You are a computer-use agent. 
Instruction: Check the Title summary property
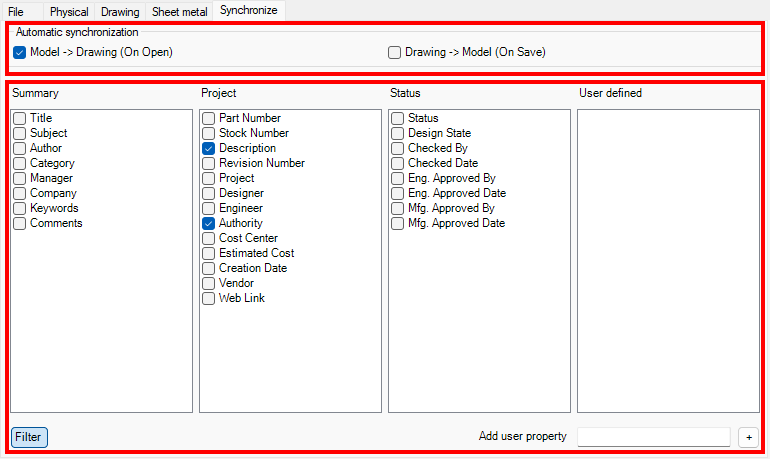pos(20,118)
